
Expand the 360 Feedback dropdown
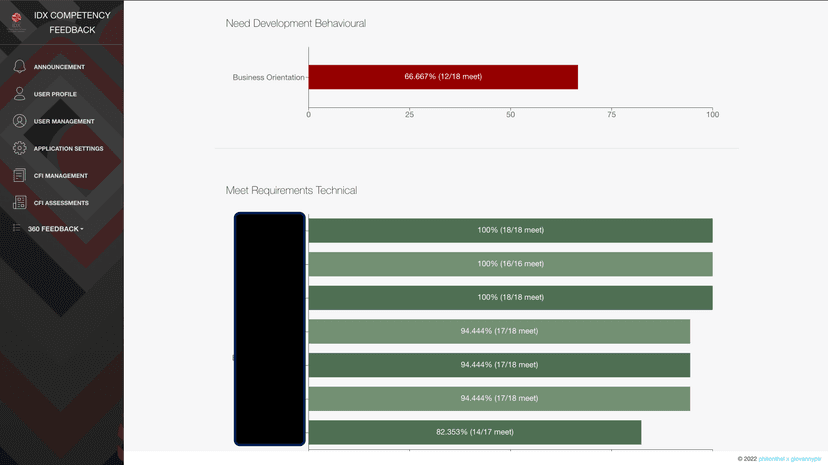pyautogui.click(x=55, y=229)
